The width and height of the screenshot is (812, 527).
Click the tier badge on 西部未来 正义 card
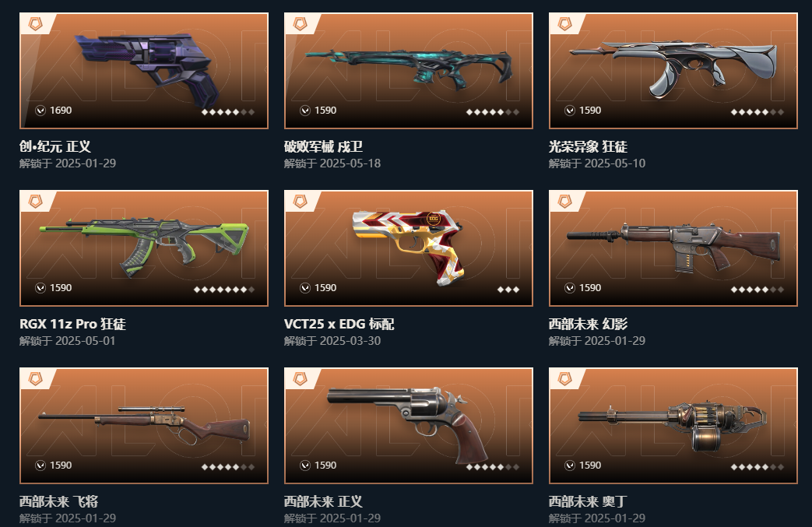pyautogui.click(x=300, y=379)
